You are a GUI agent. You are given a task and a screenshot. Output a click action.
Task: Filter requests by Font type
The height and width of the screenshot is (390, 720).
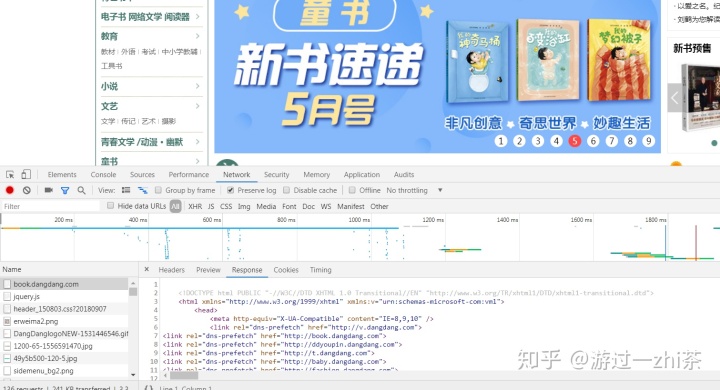(x=289, y=206)
